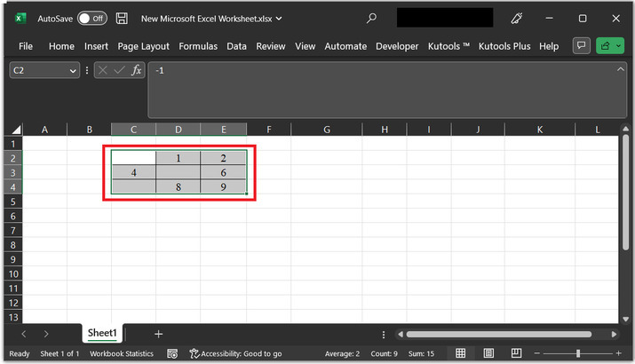635x364 pixels.
Task: Open the Developer tab
Action: pos(397,46)
